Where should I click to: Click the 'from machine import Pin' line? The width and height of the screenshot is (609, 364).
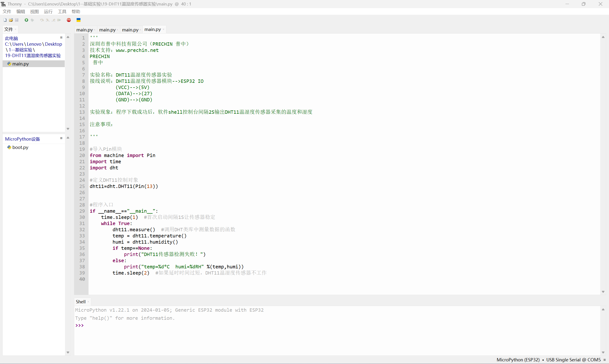click(x=122, y=156)
